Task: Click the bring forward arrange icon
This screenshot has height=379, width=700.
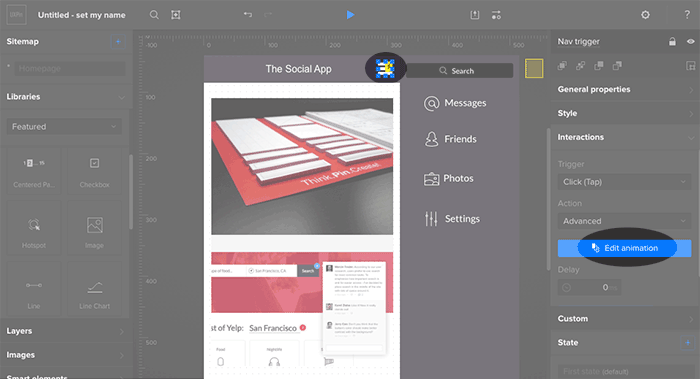Action: (x=562, y=66)
